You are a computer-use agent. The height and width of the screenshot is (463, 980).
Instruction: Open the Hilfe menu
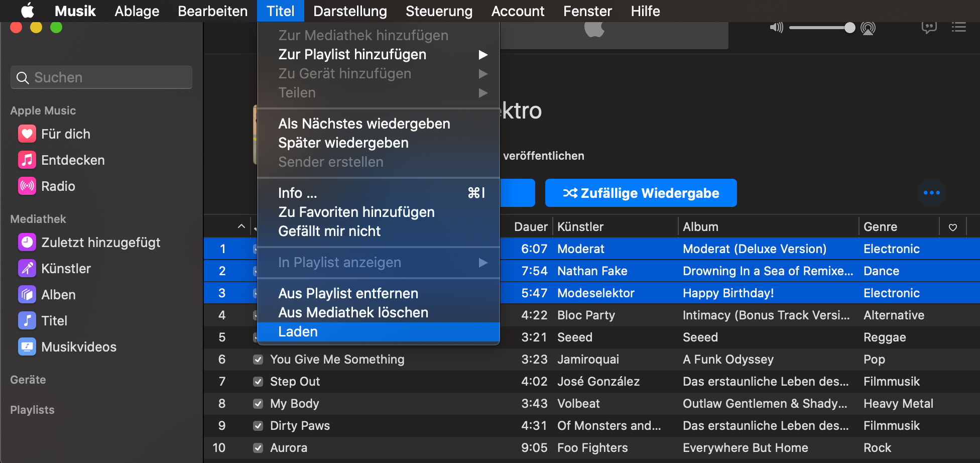[x=646, y=11]
